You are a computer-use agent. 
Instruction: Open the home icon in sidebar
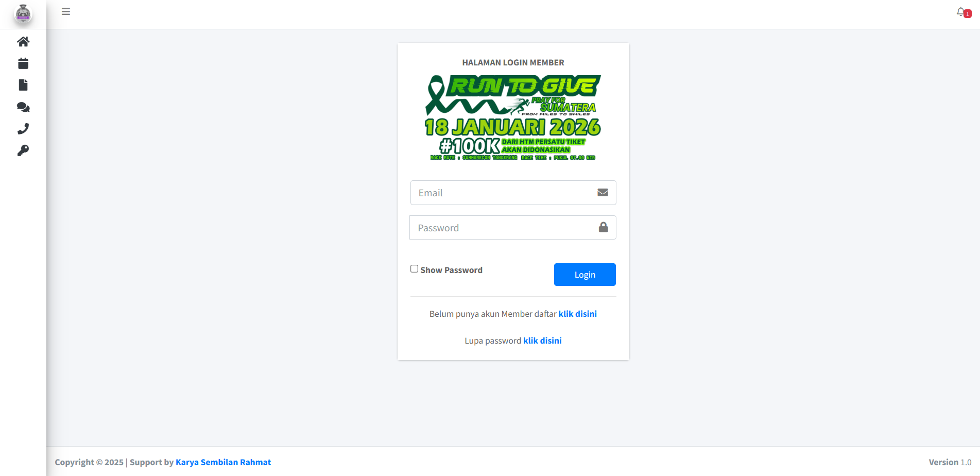pyautogui.click(x=23, y=41)
